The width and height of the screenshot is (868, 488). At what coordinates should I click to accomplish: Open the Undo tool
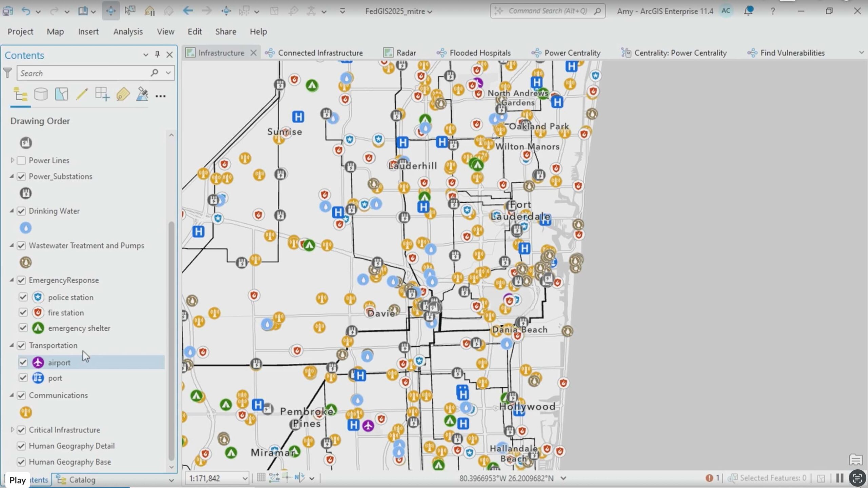point(26,11)
